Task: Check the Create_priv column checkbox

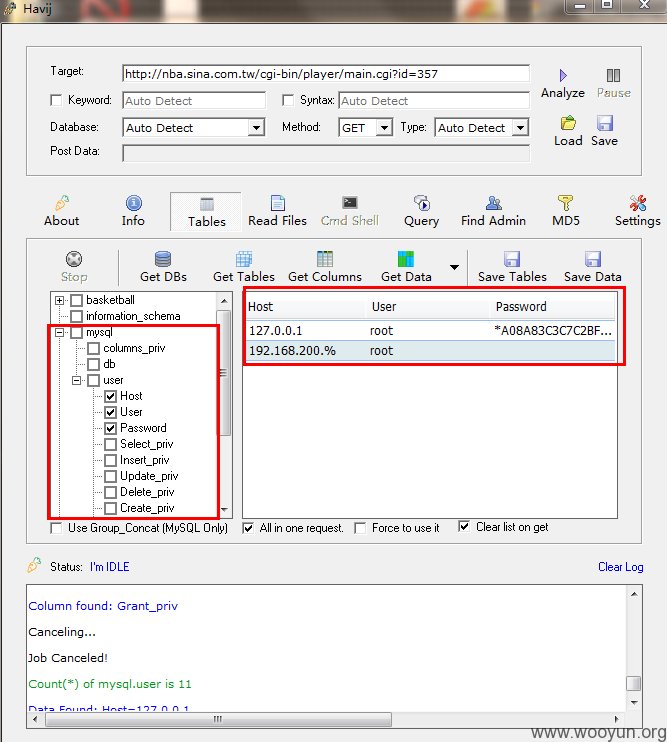Action: tap(110, 508)
